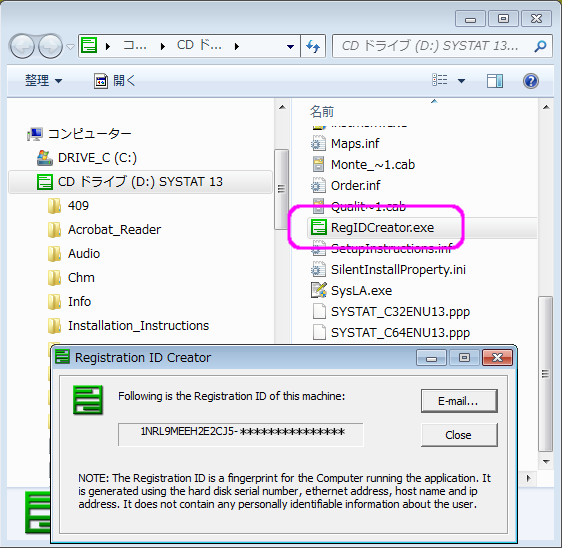Click the Registration ID text field

tap(240, 434)
